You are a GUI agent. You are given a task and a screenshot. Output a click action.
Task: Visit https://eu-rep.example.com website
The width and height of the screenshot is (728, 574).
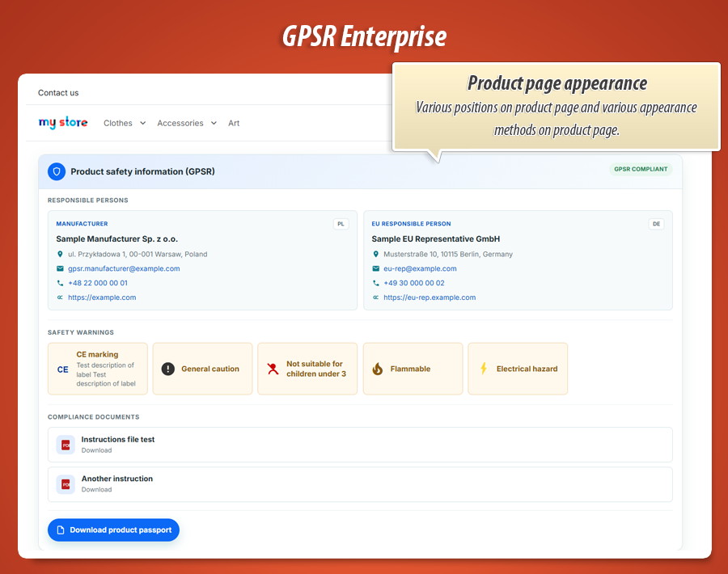tap(430, 298)
